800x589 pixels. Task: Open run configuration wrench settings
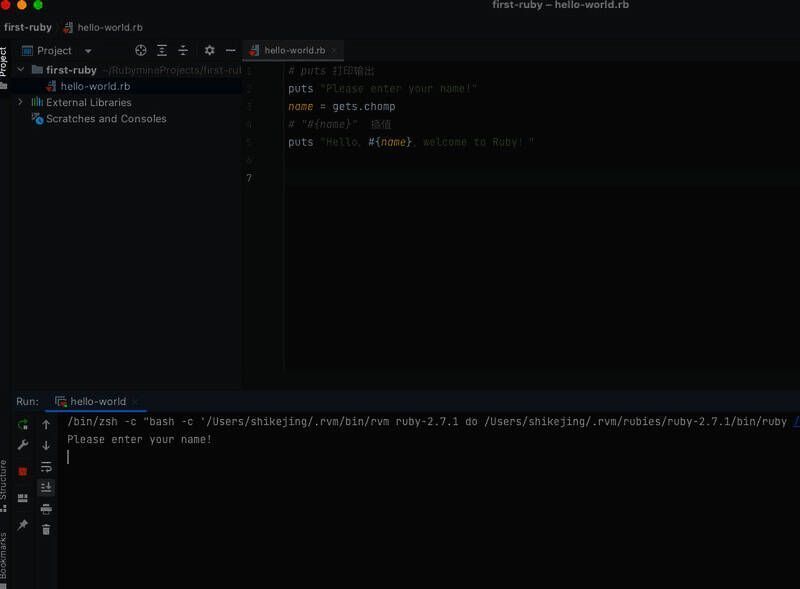[x=23, y=445]
